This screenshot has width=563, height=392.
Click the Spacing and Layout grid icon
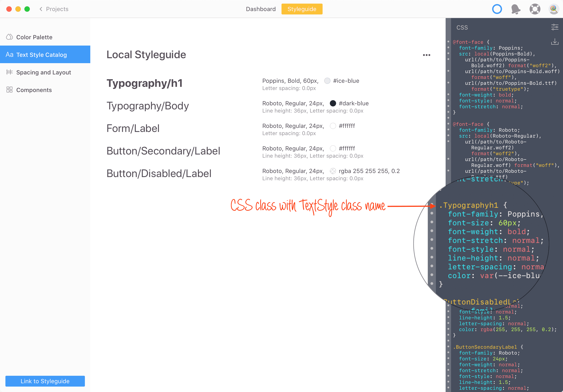(9, 72)
